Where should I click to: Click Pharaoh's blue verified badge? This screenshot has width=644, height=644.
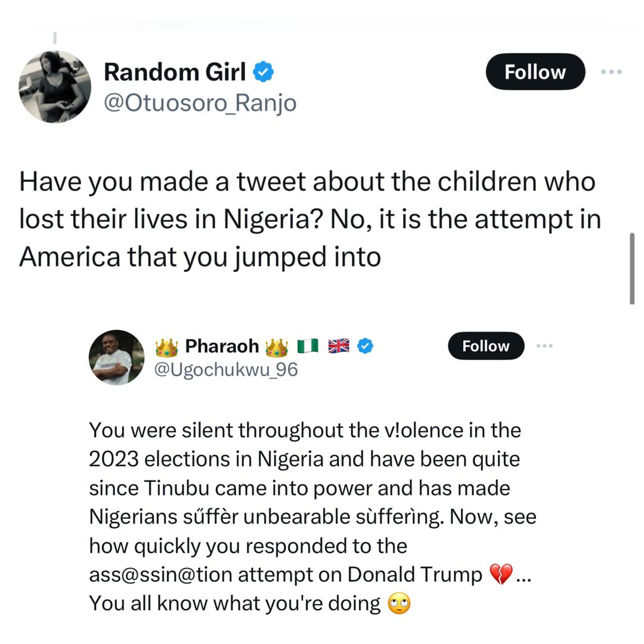tap(365, 346)
